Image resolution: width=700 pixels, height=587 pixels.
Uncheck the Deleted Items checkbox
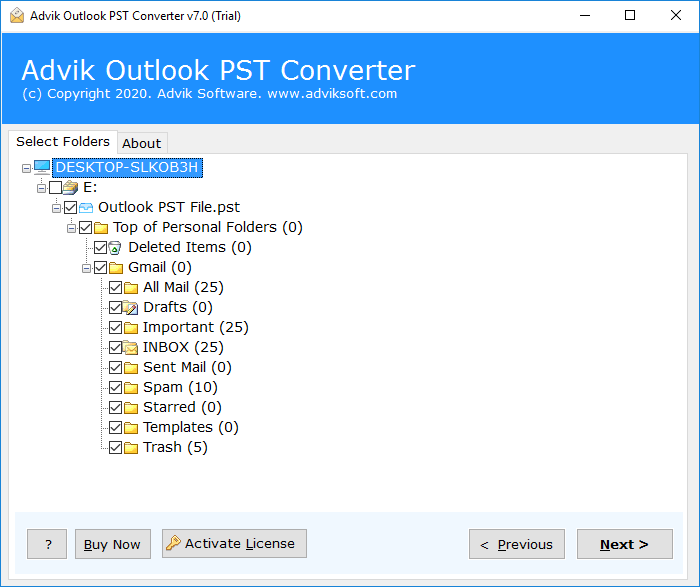point(100,248)
